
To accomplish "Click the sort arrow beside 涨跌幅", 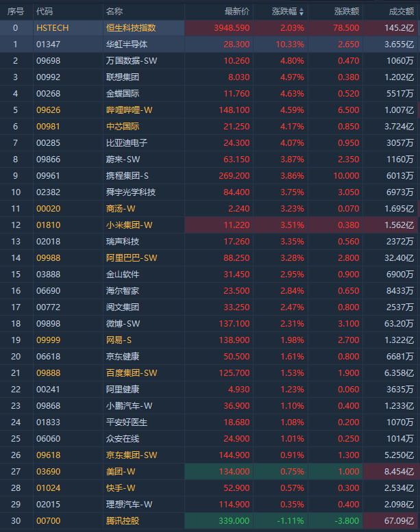I will [301, 12].
